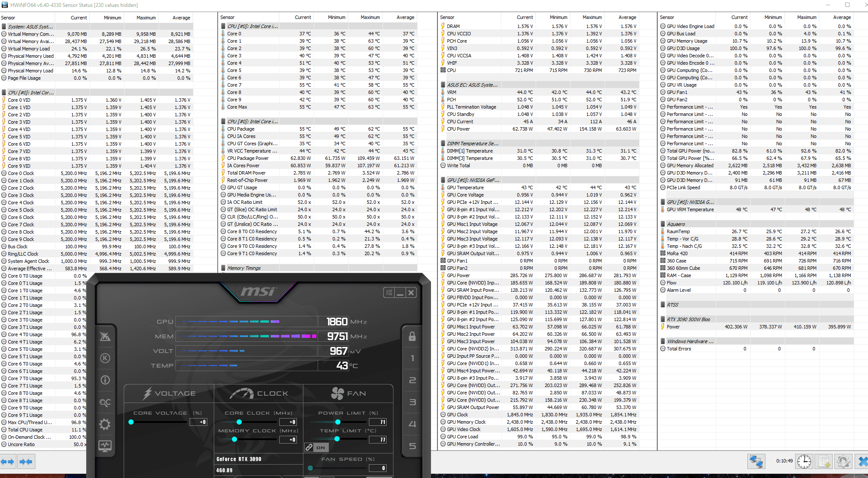Open HWiNFO sensor settings gear icon
868x478 pixels.
pos(843,462)
